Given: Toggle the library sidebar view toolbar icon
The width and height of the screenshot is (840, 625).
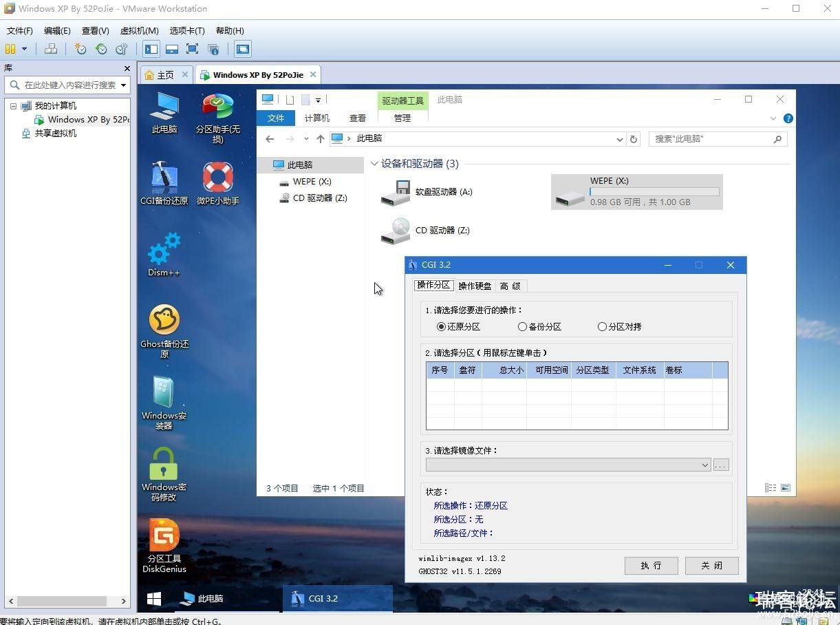Looking at the screenshot, I should 151,49.
